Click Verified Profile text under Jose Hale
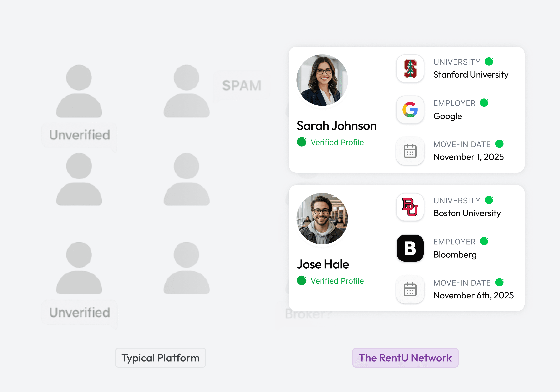This screenshot has height=392, width=560. pos(337,281)
